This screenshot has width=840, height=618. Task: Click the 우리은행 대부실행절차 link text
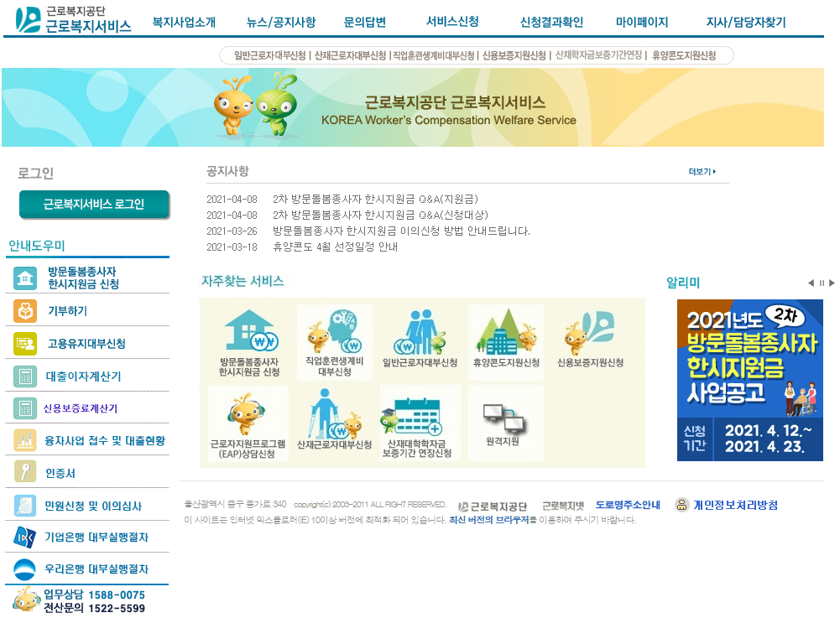pyautogui.click(x=97, y=569)
